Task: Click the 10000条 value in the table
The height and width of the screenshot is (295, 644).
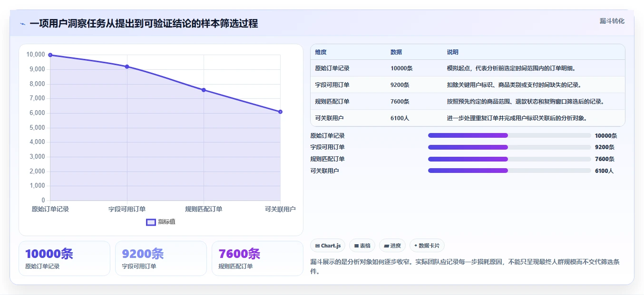Action: tap(401, 68)
